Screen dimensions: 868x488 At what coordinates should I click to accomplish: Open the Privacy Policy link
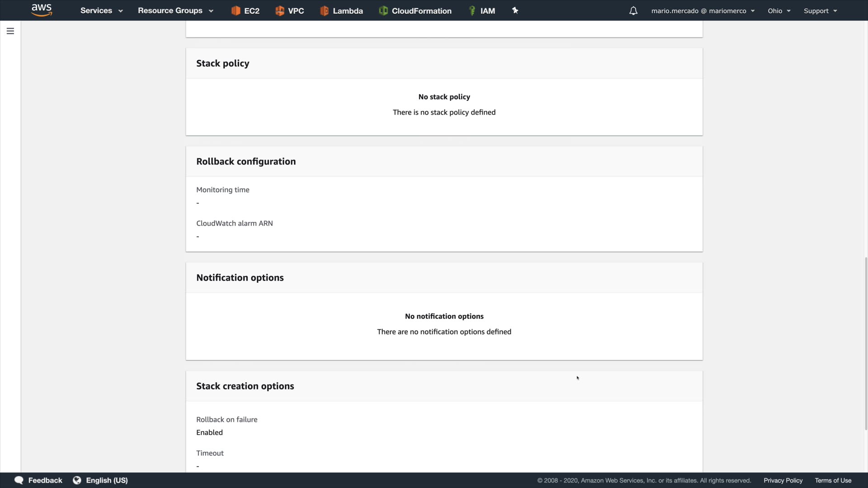coord(783,480)
